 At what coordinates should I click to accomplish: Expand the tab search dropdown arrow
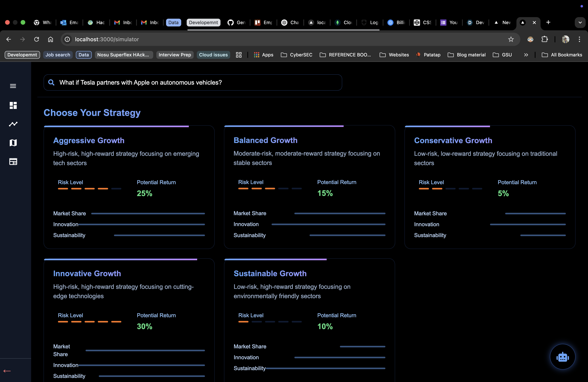tap(580, 23)
